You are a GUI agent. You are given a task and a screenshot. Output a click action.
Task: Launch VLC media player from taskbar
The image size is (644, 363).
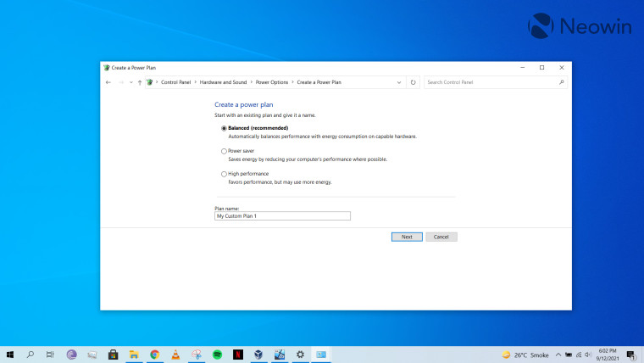[175, 355]
